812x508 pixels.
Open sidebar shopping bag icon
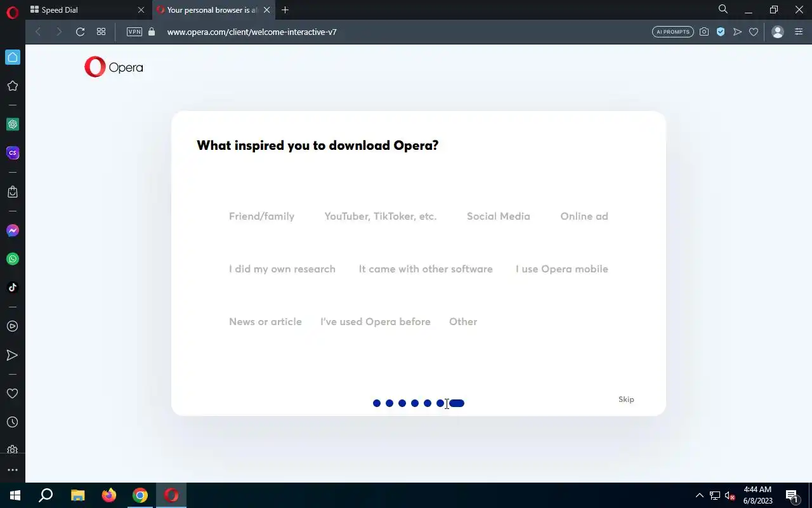[x=12, y=192]
